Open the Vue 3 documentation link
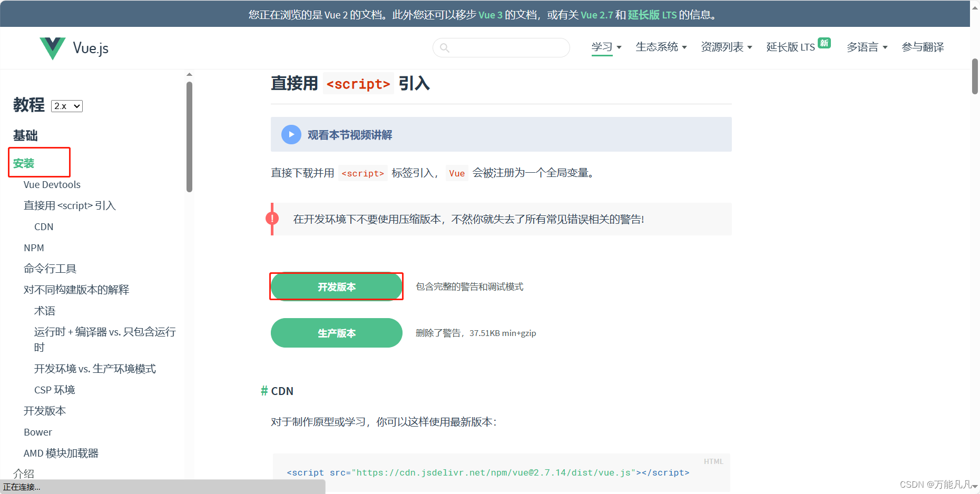Screen dimensions: 980x494 [x=490, y=15]
